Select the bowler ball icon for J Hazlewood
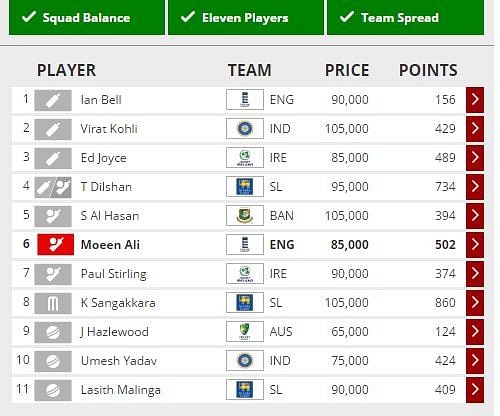The width and height of the screenshot is (500, 416). click(x=53, y=332)
